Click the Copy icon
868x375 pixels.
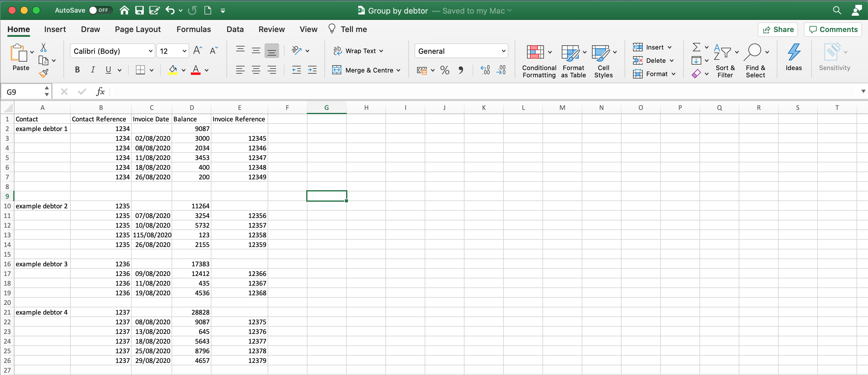pyautogui.click(x=43, y=61)
